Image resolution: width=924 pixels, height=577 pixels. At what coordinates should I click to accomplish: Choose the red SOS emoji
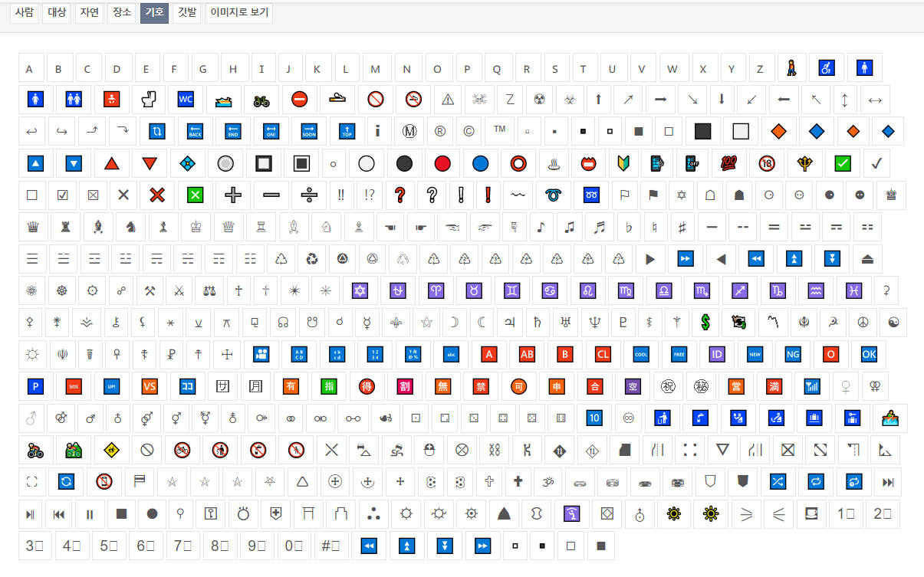74,386
